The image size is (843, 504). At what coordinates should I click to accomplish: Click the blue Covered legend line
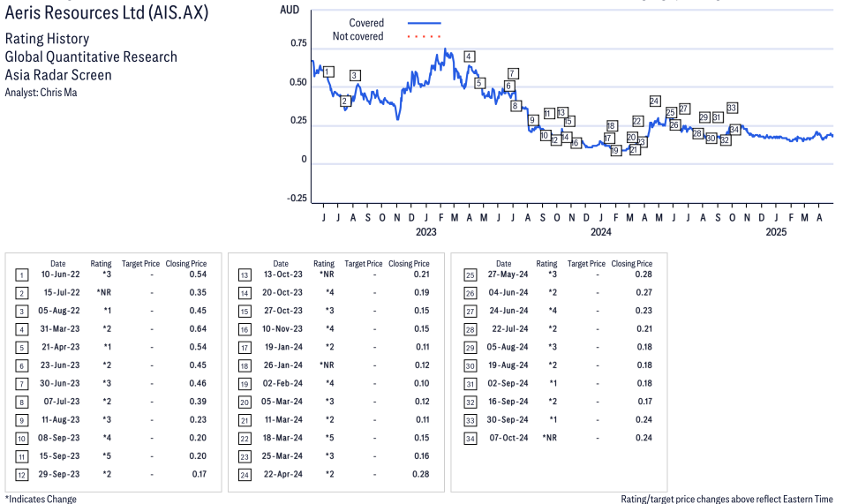(425, 23)
